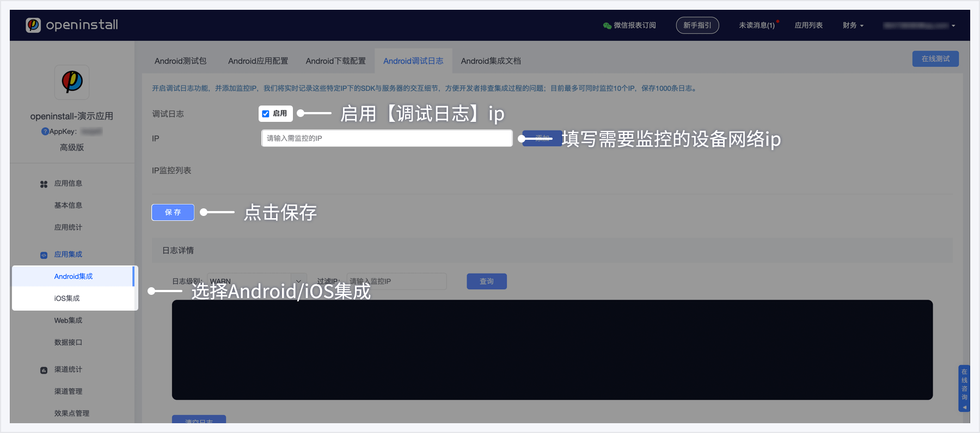Open 未读消息(1) link
The image size is (980, 433).
[x=757, y=26]
